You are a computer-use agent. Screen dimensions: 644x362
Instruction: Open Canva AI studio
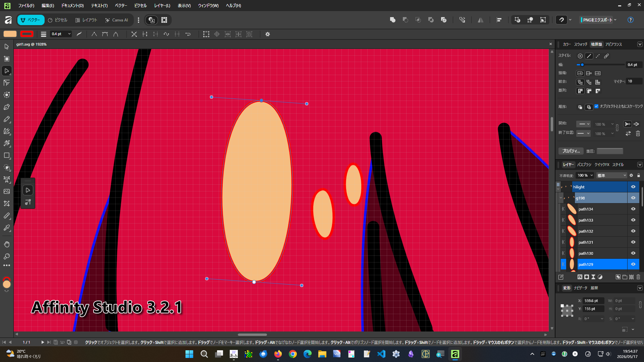[x=117, y=20]
